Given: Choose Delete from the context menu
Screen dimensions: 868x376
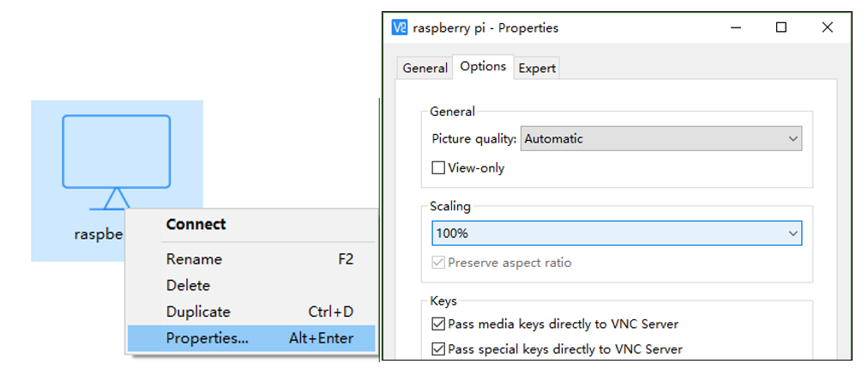Looking at the screenshot, I should pos(251,286).
